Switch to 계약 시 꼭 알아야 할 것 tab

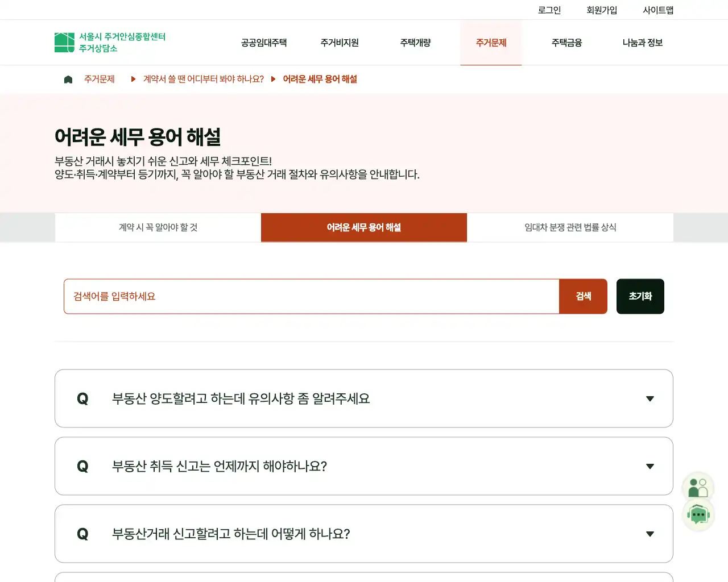[158, 227]
